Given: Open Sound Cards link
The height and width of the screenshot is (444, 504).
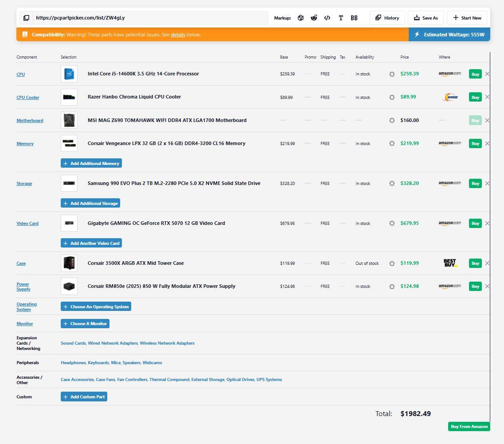Looking at the screenshot, I should click(73, 343).
